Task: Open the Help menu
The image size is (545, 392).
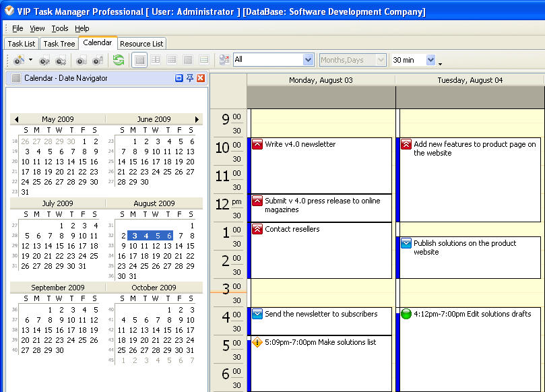Action: (82, 28)
